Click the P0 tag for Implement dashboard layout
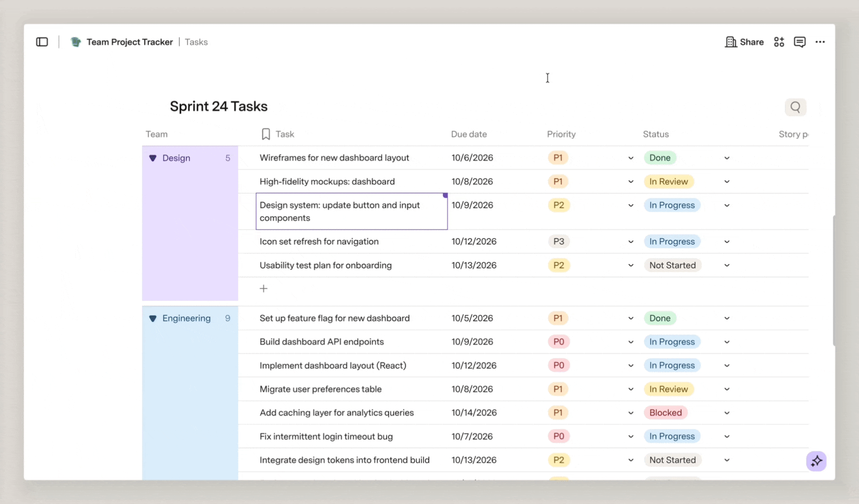Image resolution: width=859 pixels, height=504 pixels. click(x=558, y=365)
